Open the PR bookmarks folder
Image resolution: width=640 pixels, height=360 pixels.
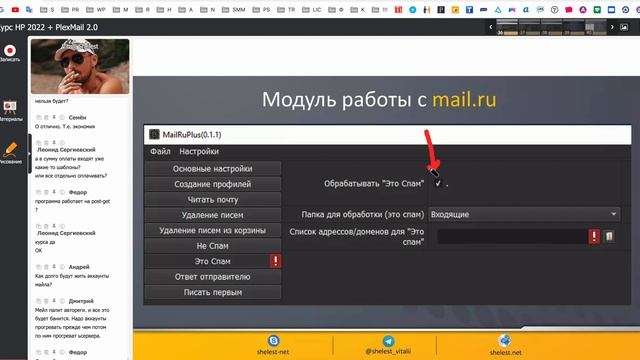click(70, 9)
